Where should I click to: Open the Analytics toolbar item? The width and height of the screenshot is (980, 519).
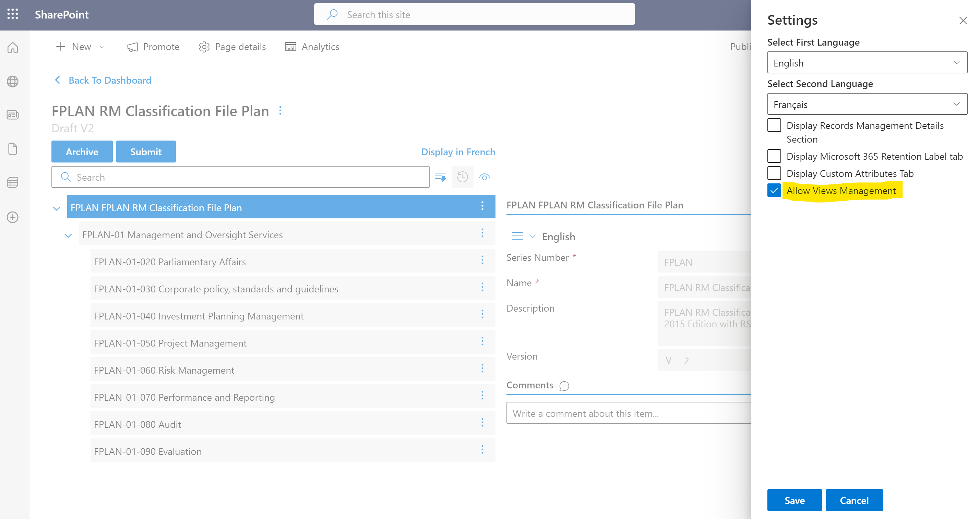pyautogui.click(x=312, y=47)
